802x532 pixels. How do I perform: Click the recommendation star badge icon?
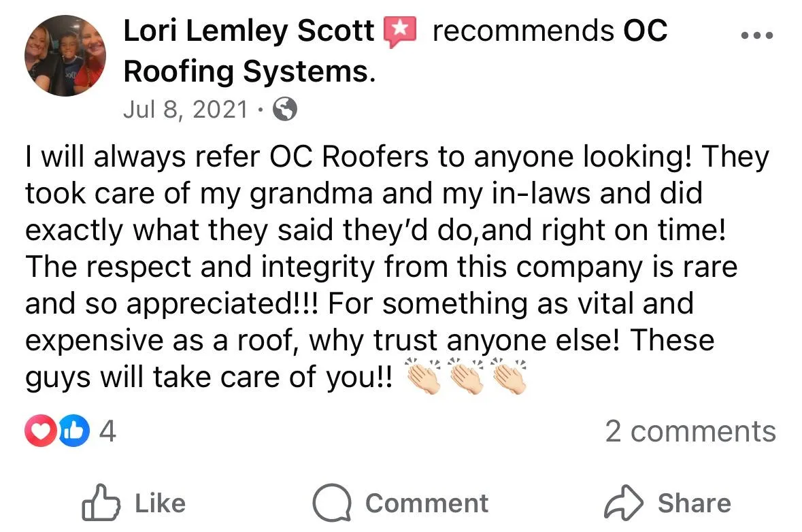pos(401,32)
